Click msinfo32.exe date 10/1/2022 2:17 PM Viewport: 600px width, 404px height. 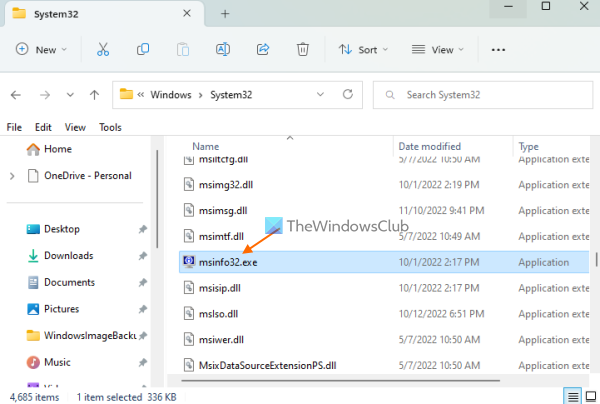(439, 262)
